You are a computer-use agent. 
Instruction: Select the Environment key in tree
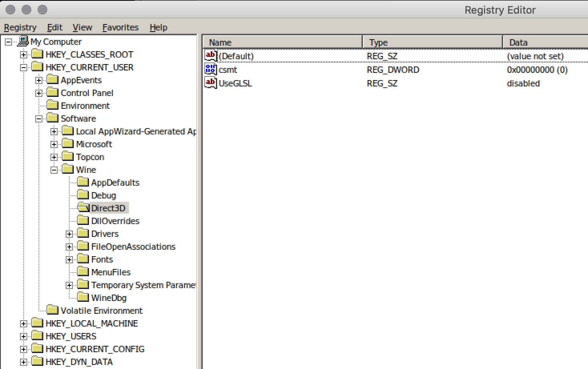(85, 106)
